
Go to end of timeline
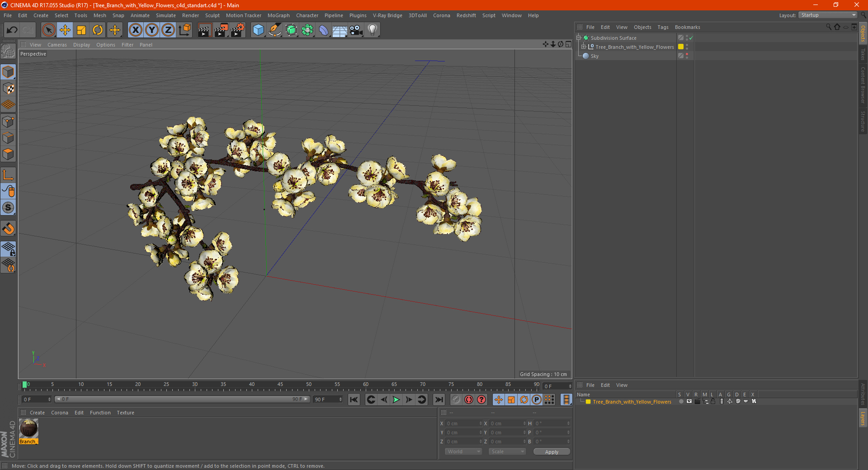439,399
